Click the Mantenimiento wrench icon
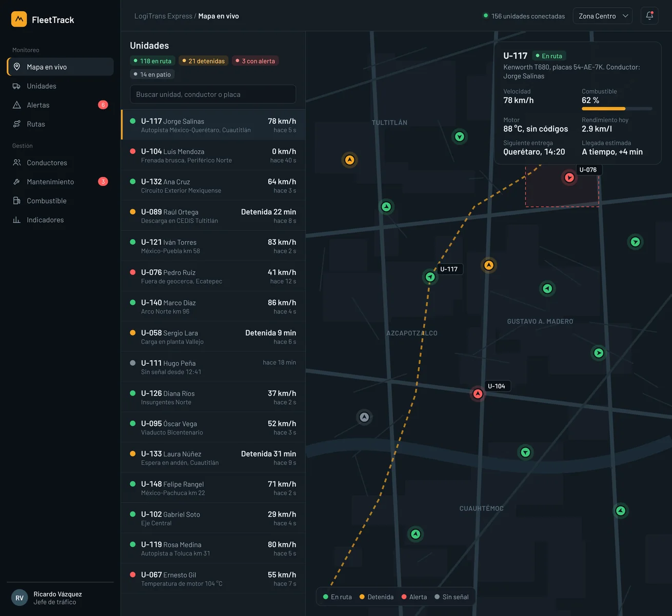The width and height of the screenshot is (672, 616). tap(17, 182)
